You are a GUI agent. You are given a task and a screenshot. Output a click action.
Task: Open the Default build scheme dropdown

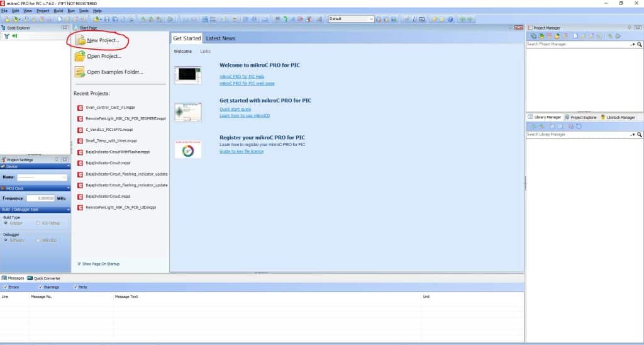pos(351,19)
